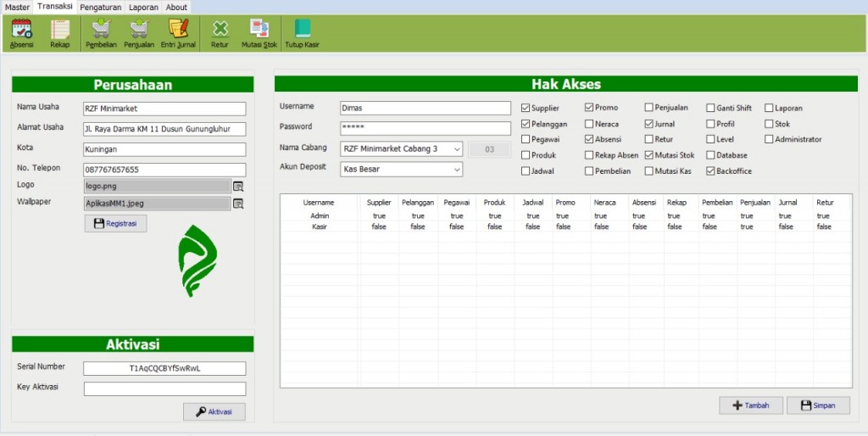Click the Simpan button
This screenshot has height=436, width=868.
click(x=818, y=405)
